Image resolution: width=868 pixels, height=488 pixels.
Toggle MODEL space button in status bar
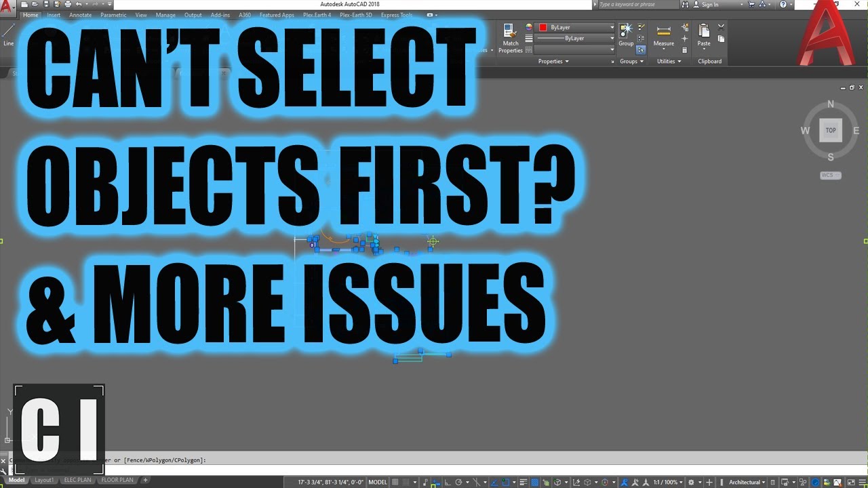(378, 483)
